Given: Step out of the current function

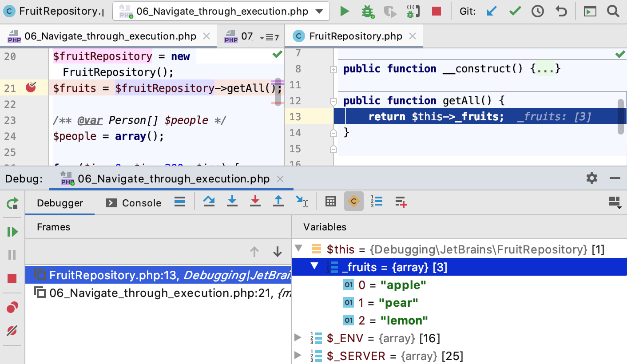Looking at the screenshot, I should pos(278,202).
